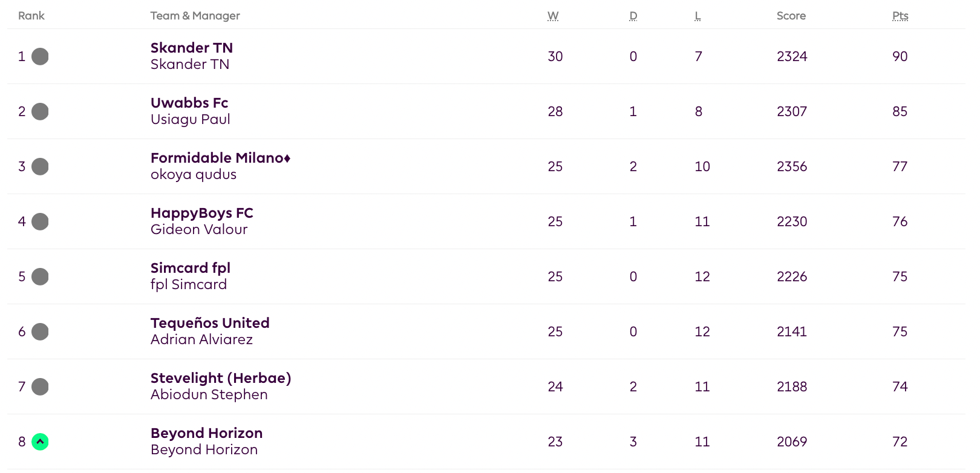
Task: Click the grey status circle for rank 7
Action: tap(40, 387)
